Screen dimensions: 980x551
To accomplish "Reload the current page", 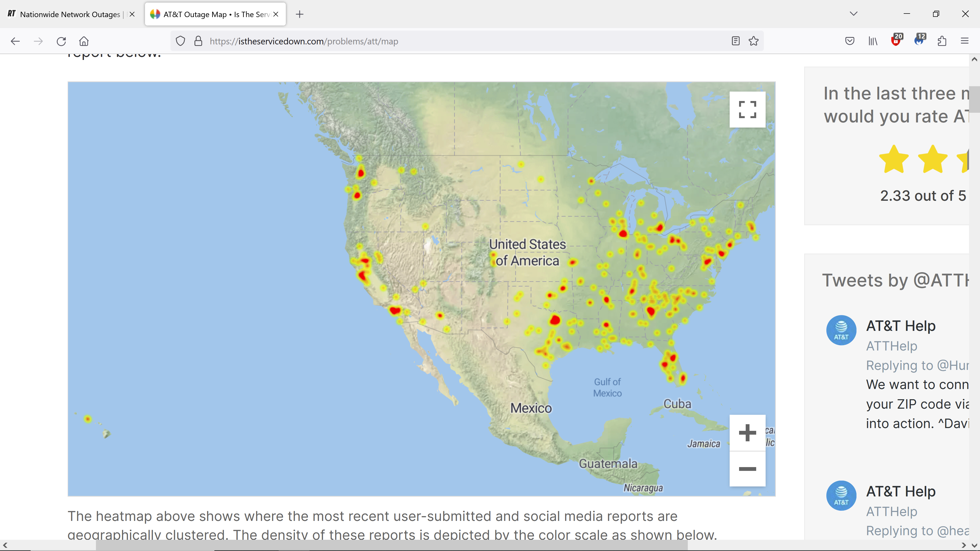I will [61, 41].
